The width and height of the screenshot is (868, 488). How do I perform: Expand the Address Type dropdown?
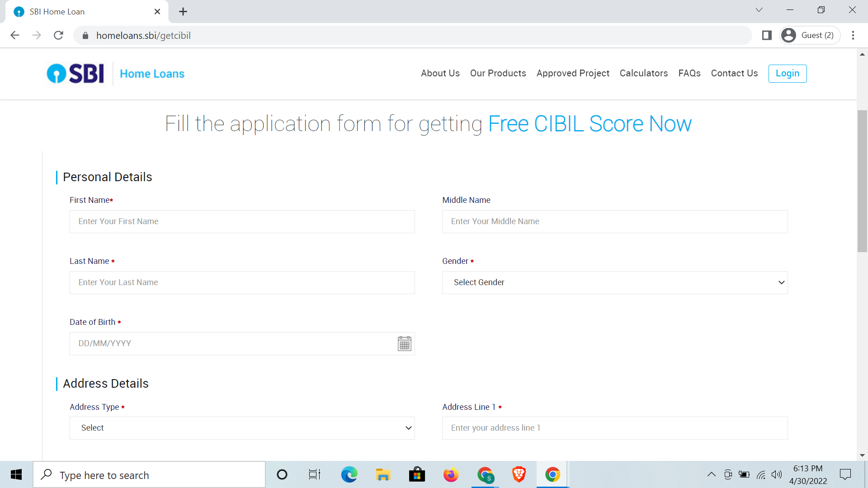pos(242,428)
